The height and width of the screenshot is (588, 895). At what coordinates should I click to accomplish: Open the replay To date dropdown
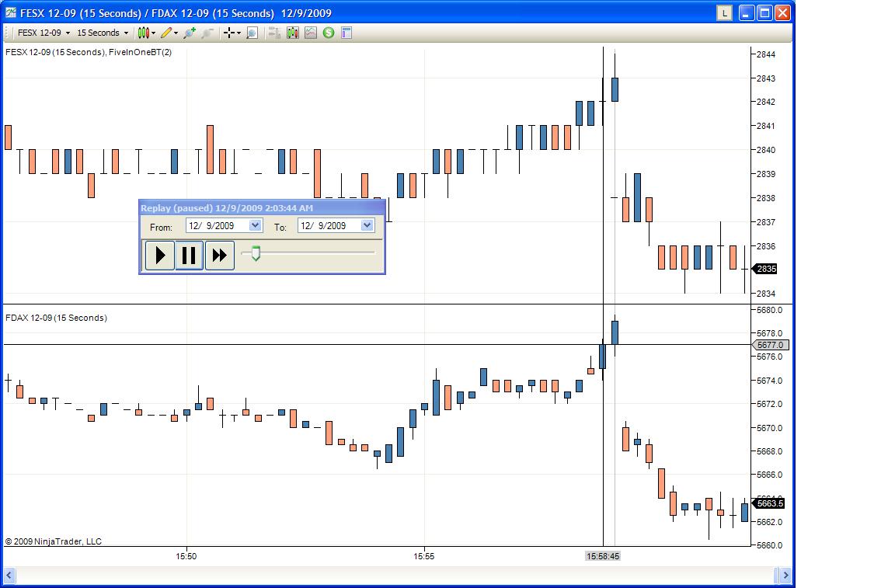pyautogui.click(x=367, y=225)
